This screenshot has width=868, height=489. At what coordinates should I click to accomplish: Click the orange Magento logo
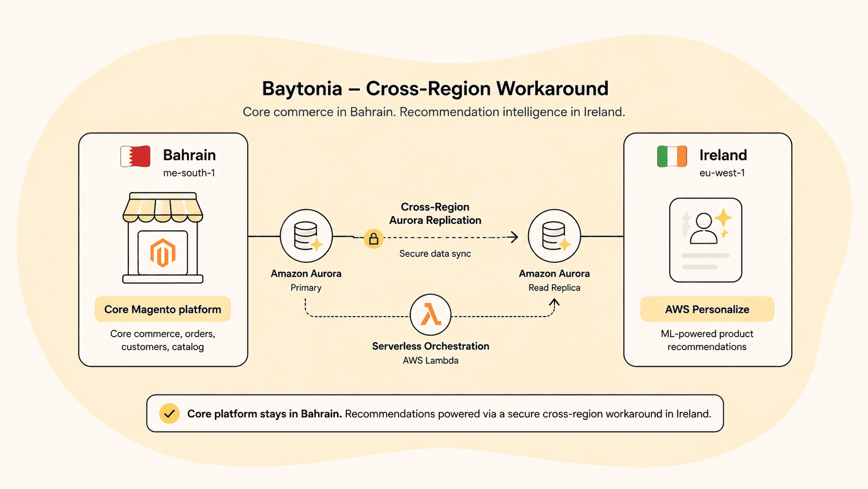click(163, 253)
